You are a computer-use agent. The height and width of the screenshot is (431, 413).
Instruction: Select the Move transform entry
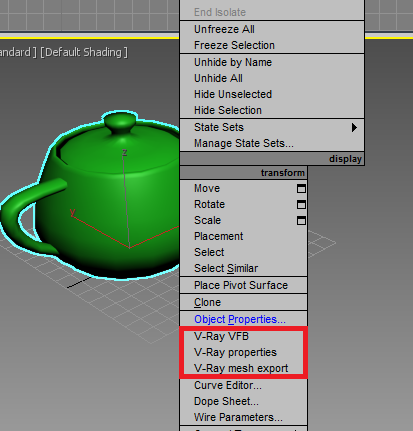click(243, 188)
